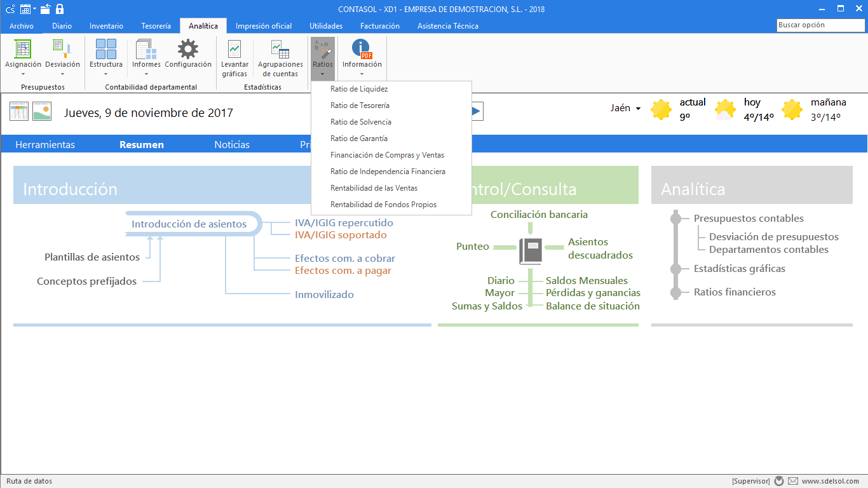Open IVA/IGIG soportado link

[341, 235]
